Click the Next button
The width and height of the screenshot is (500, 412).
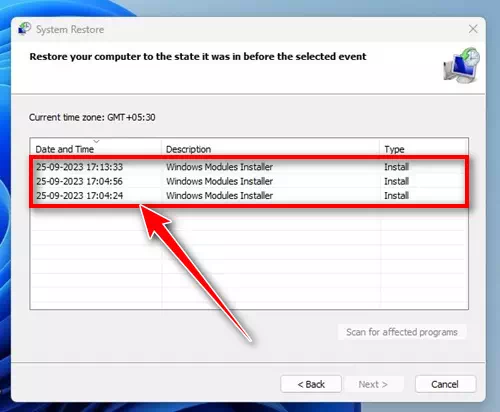click(x=373, y=384)
